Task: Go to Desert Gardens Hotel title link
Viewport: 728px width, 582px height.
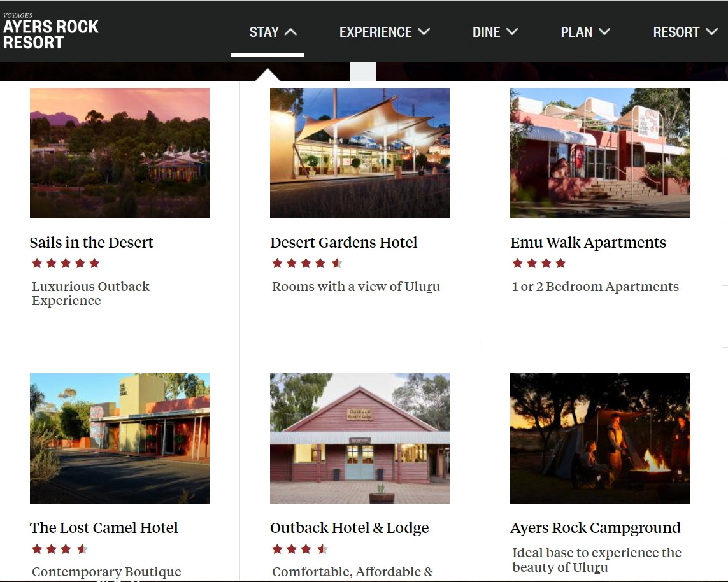Action: pyautogui.click(x=343, y=243)
